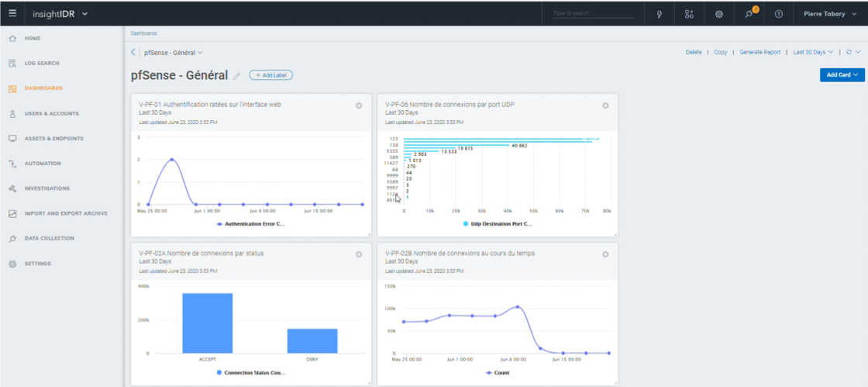Toggle the Count legend series

click(x=497, y=372)
